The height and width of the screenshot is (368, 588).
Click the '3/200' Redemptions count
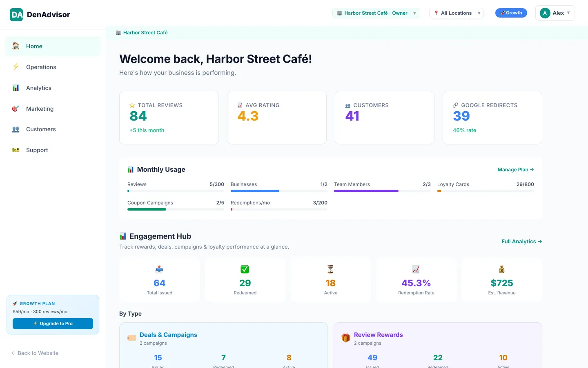click(320, 203)
